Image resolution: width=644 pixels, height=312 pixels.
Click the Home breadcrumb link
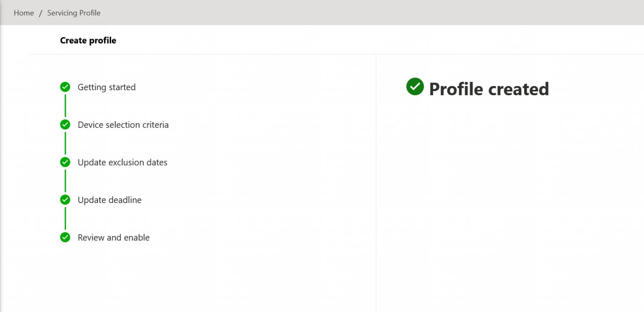pyautogui.click(x=23, y=13)
